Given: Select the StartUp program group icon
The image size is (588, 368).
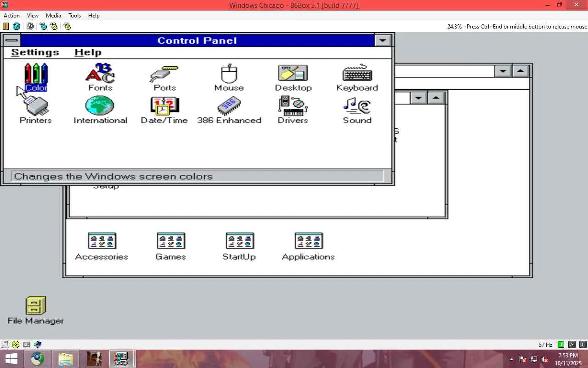Looking at the screenshot, I should pos(239,247).
